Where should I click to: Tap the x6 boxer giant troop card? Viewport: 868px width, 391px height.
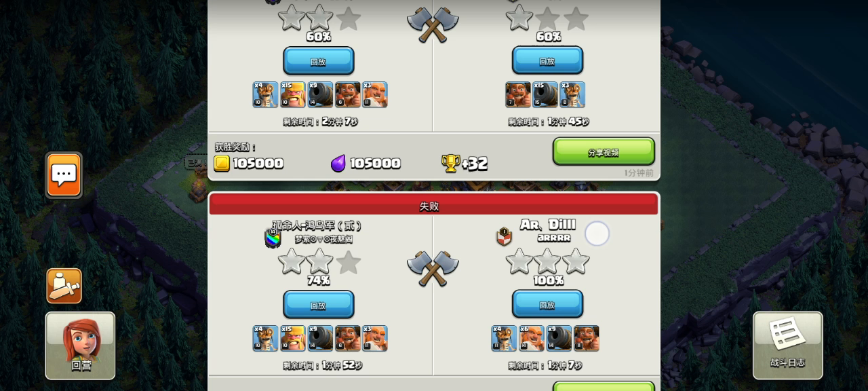[x=531, y=338]
